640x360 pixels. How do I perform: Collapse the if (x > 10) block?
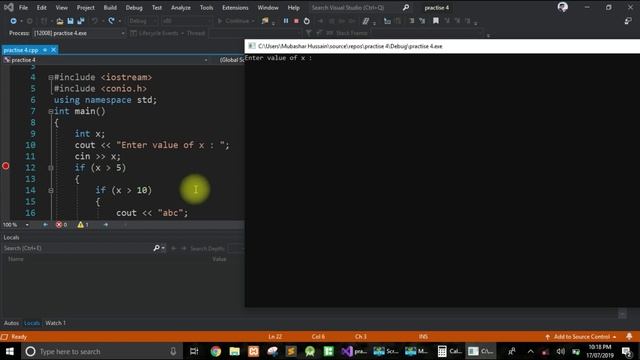click(x=51, y=190)
